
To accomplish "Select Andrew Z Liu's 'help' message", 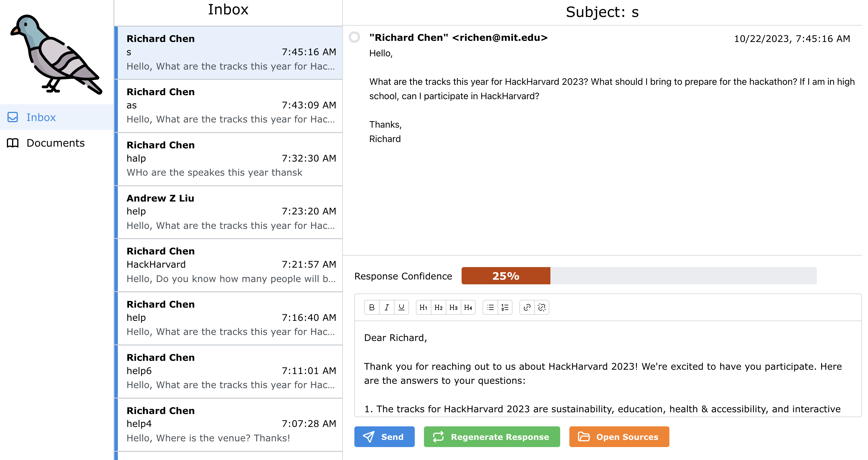I will click(x=230, y=212).
